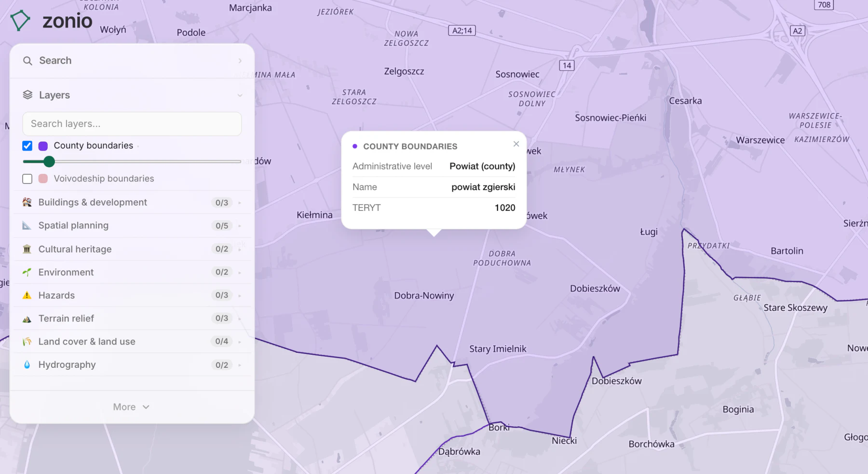Click the TERYT value 1020
Viewport: 868px width, 474px height.
(505, 208)
